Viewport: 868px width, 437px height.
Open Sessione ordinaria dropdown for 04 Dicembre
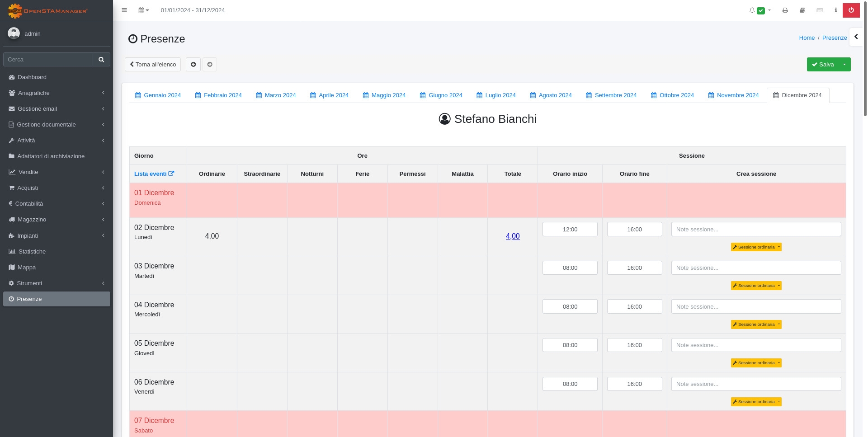[x=779, y=324]
